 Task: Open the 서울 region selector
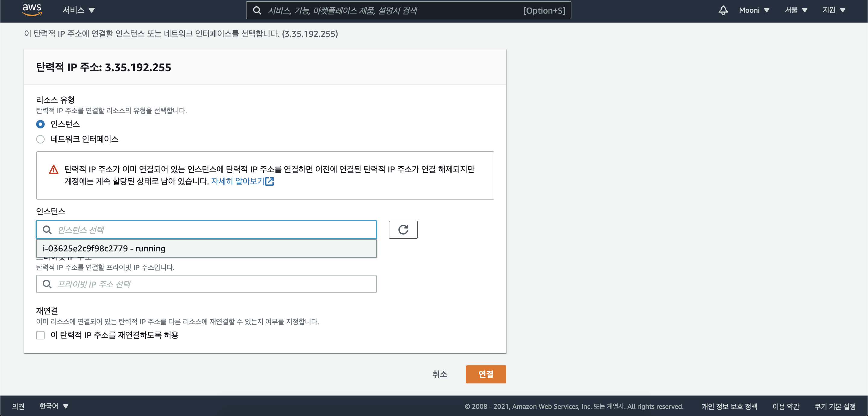pos(796,10)
